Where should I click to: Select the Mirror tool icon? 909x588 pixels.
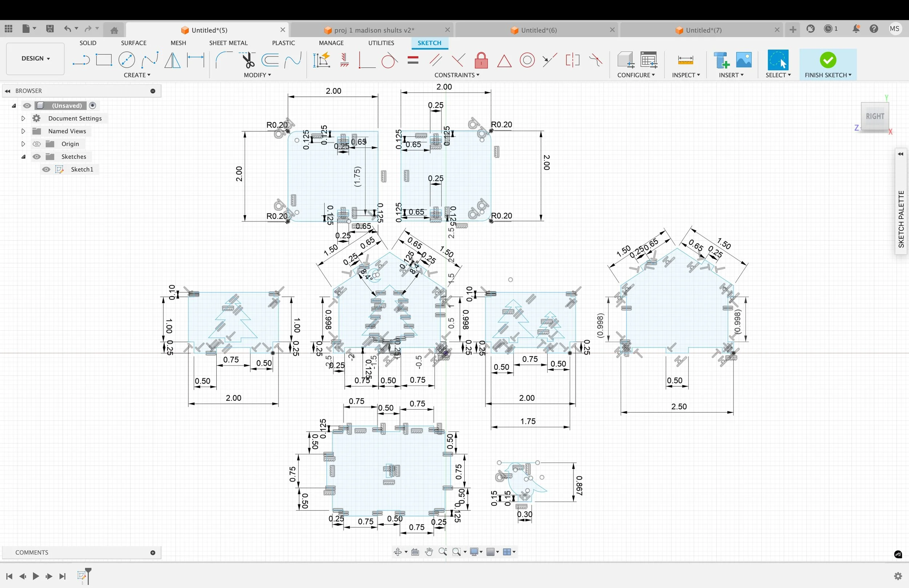172,60
